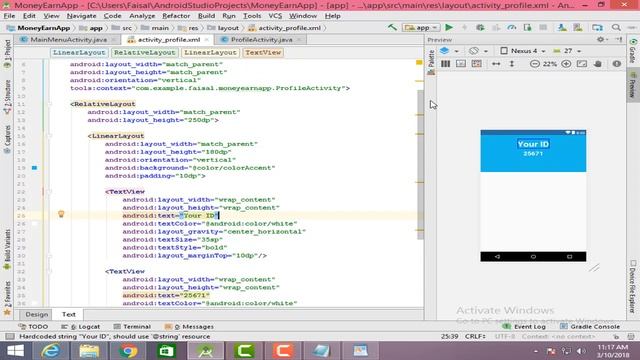640x360 pixels.
Task: Switch to ProfileActivity.java tab
Action: coord(261,40)
